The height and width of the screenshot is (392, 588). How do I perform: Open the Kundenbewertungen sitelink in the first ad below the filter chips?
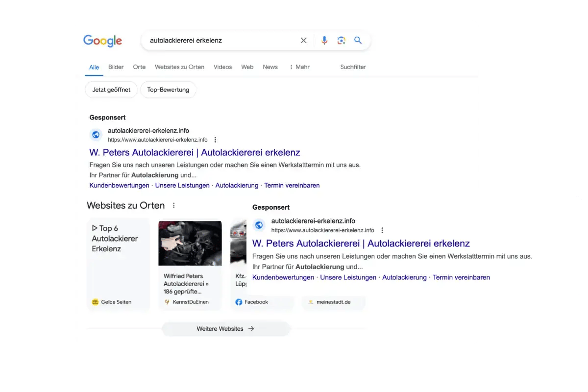(x=119, y=186)
